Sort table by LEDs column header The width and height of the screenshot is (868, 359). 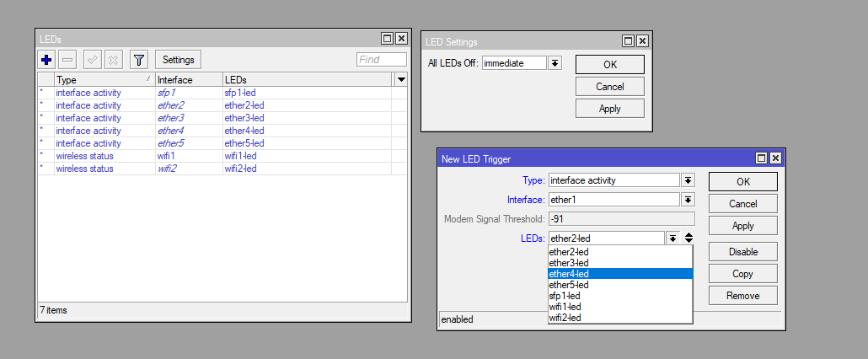coord(308,80)
